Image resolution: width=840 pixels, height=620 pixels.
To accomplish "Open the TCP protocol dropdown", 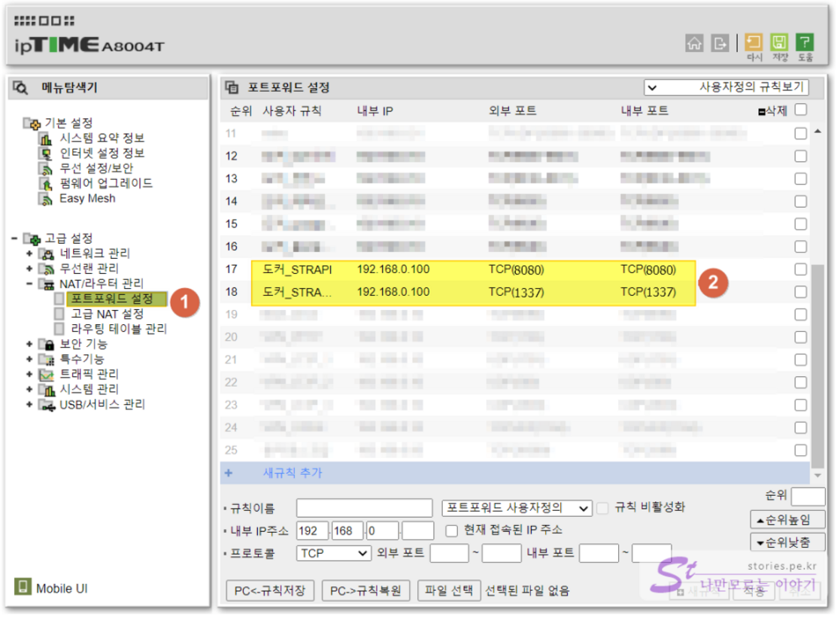I will point(334,554).
